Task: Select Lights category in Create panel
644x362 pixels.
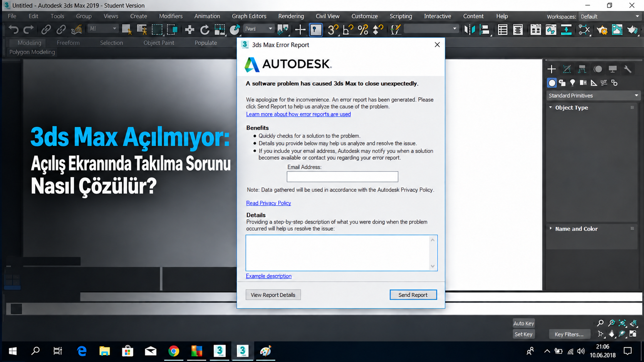Action: (573, 83)
